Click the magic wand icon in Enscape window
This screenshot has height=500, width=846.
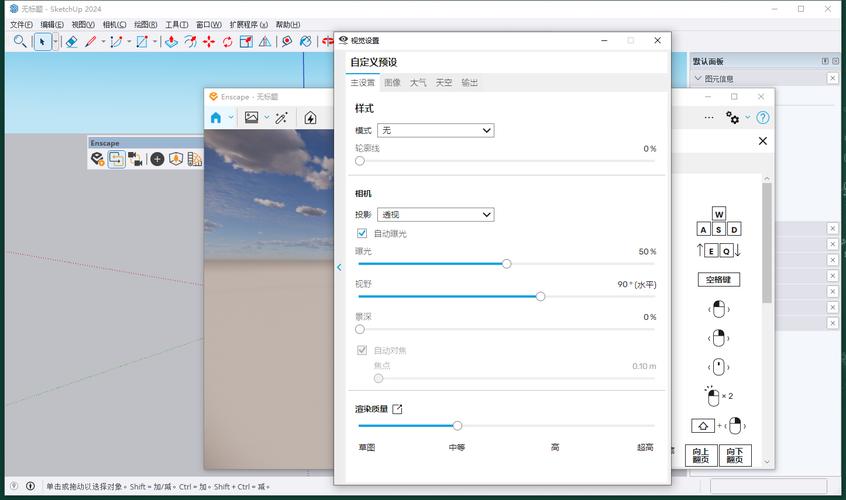[281, 118]
